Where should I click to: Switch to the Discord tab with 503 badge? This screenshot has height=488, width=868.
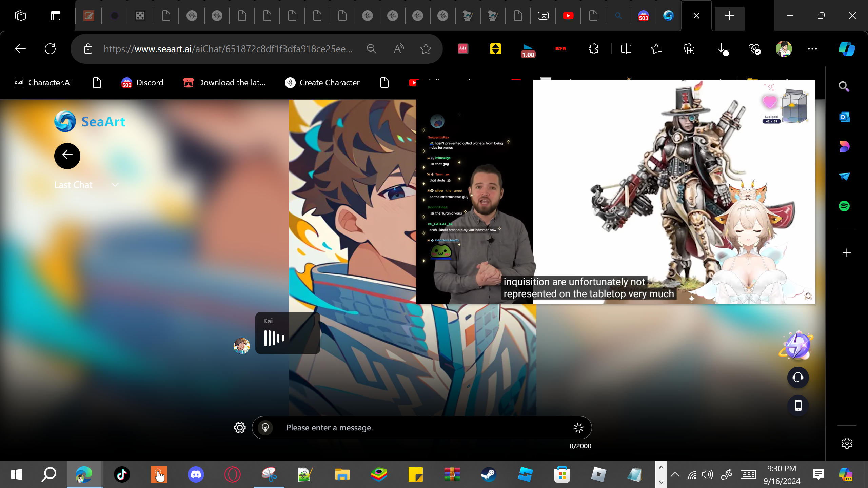click(643, 16)
